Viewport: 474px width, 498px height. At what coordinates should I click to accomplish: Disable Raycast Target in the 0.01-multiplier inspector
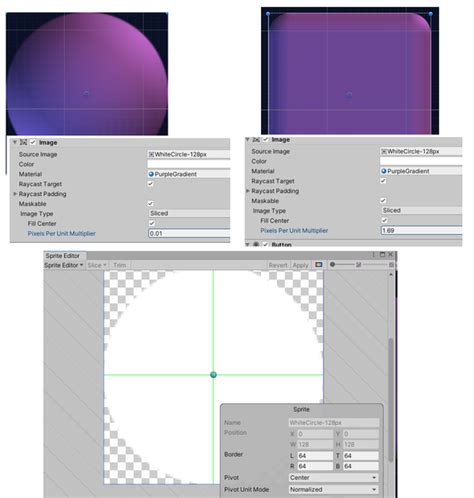coord(151,184)
